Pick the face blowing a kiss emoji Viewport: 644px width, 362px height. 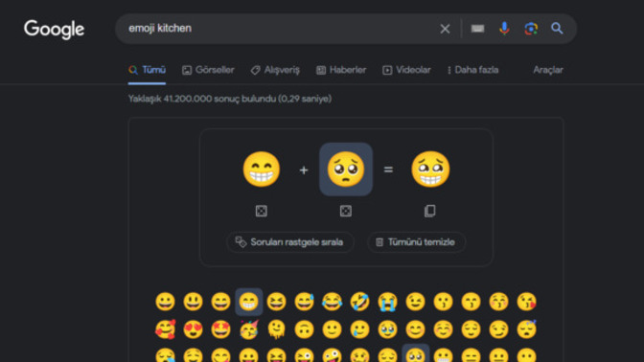526,302
